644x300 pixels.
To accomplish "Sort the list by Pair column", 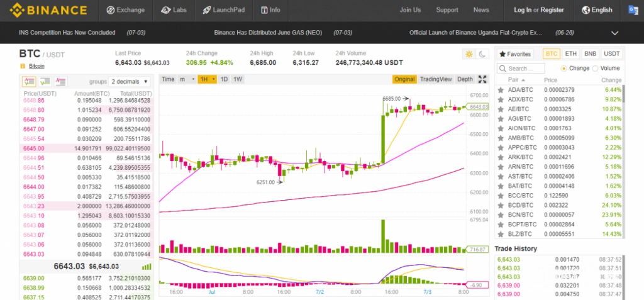I will tap(517, 80).
